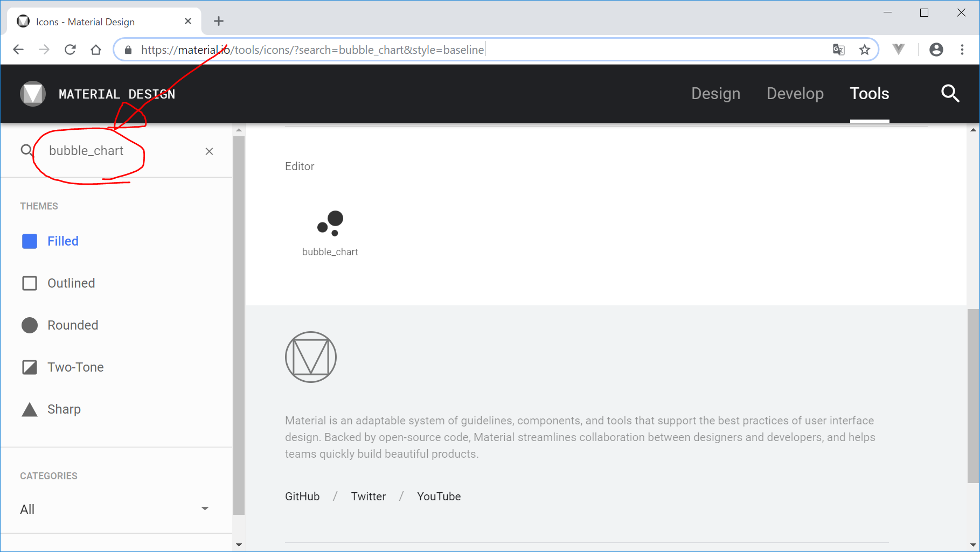Select the Outlined theme

pos(71,283)
